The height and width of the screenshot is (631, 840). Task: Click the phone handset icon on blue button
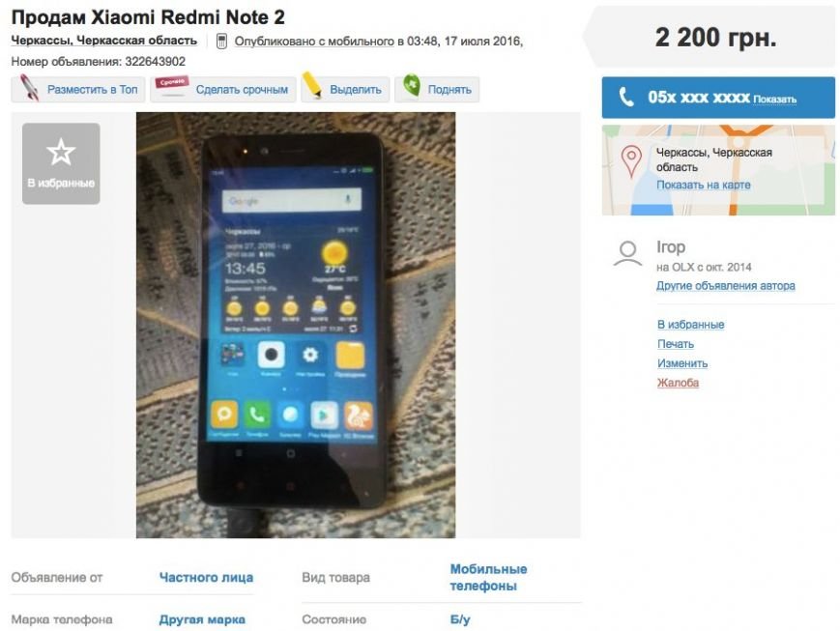click(x=626, y=97)
